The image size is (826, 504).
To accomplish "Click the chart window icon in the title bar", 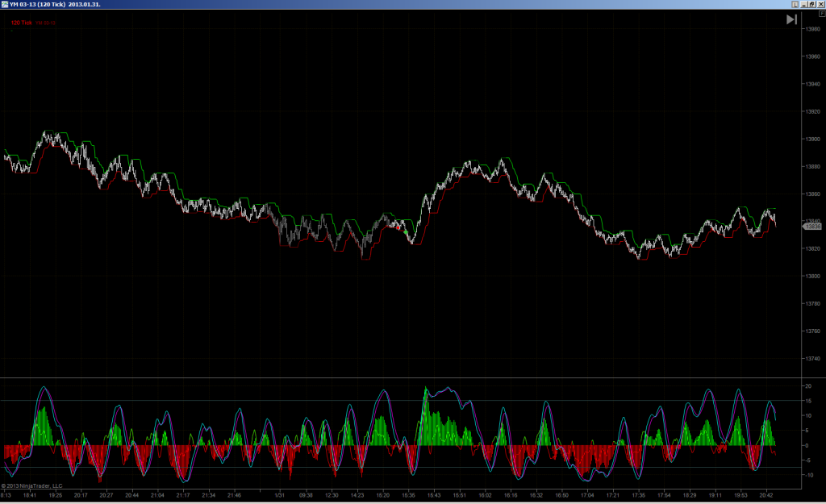I will coord(5,4).
